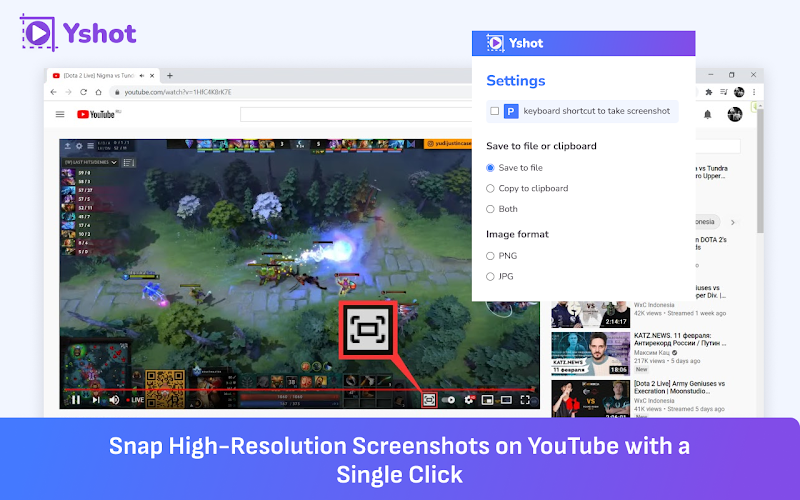The width and height of the screenshot is (800, 500).
Task: Click the address bar lock icon
Action: click(x=117, y=92)
